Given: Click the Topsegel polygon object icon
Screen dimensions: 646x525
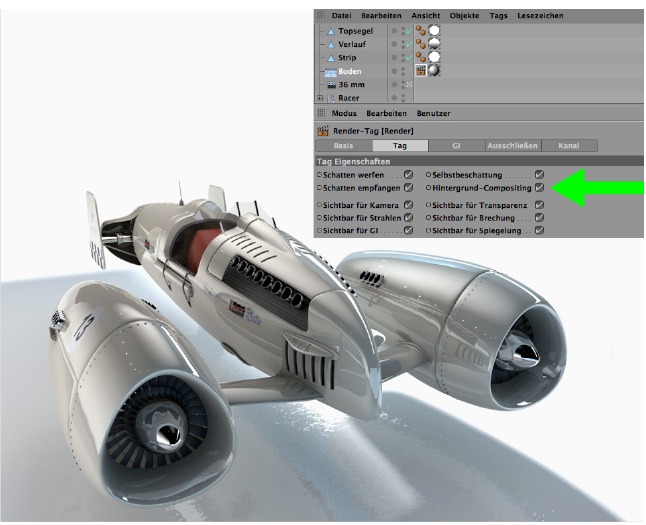Looking at the screenshot, I should pyautogui.click(x=331, y=31).
